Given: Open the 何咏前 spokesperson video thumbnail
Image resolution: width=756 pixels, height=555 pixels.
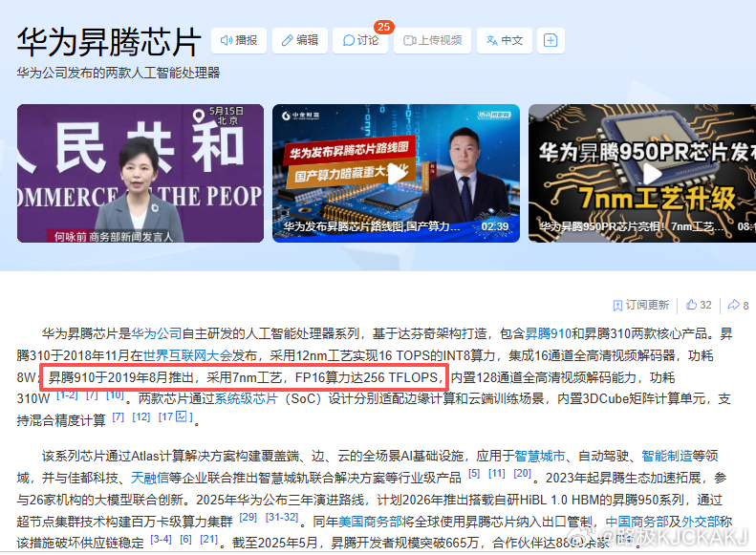Looking at the screenshot, I should [140, 174].
